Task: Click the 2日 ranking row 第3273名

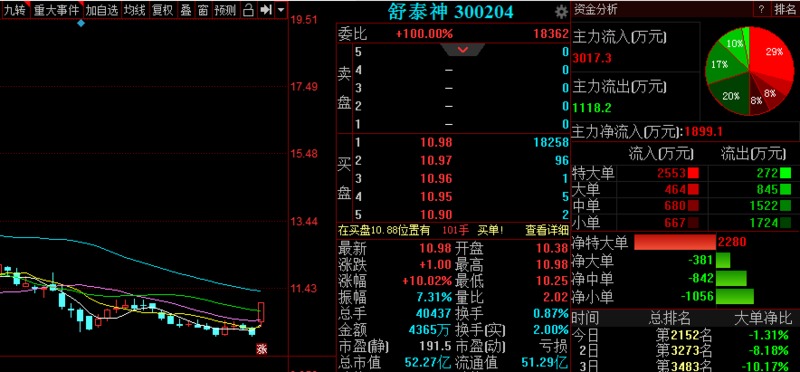Action: tap(684, 351)
